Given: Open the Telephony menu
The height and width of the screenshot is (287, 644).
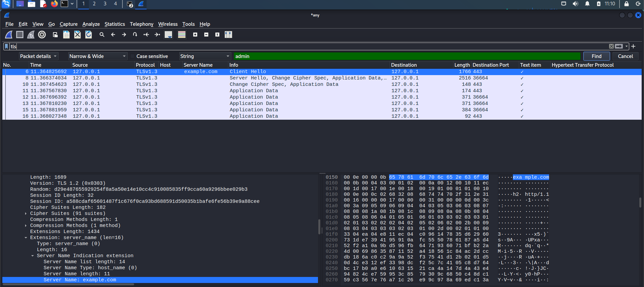Looking at the screenshot, I should click(x=142, y=24).
